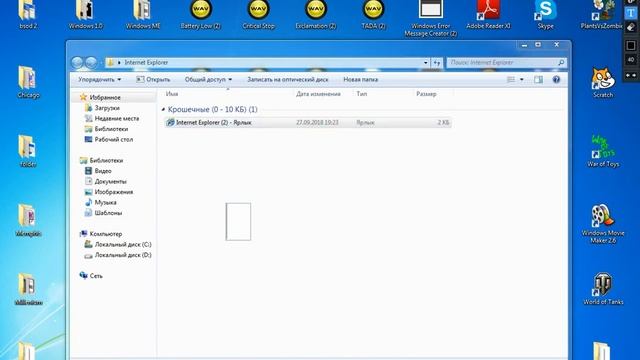The width and height of the screenshot is (640, 360).
Task: Click the refresh button beside address bar
Action: tap(437, 63)
